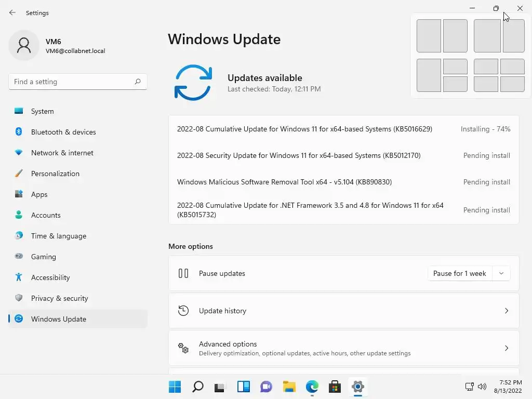532x399 pixels.
Task: Snap window to wide left zone of uneven layout
Action: [x=487, y=36]
